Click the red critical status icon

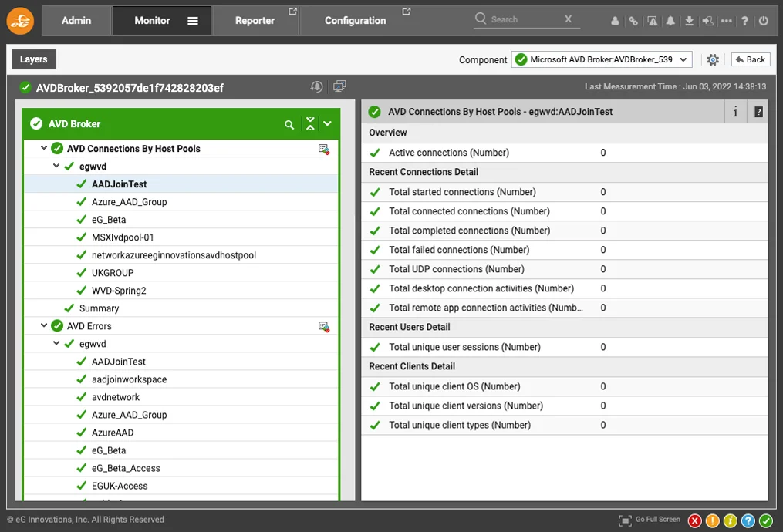[694, 520]
